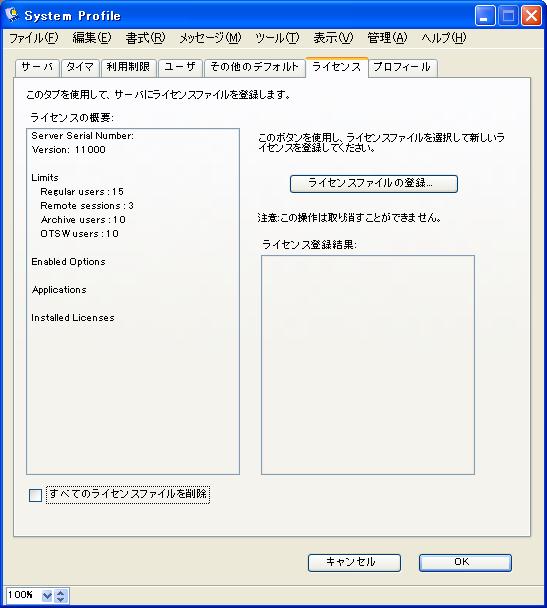Select the ユーザ tab
Screen dimensions: 547x608
coord(180,68)
